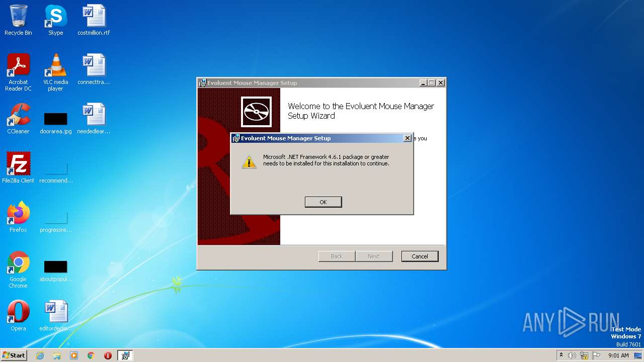Image resolution: width=644 pixels, height=362 pixels.
Task: Select the doorarea.jpg file
Action: coord(55,122)
